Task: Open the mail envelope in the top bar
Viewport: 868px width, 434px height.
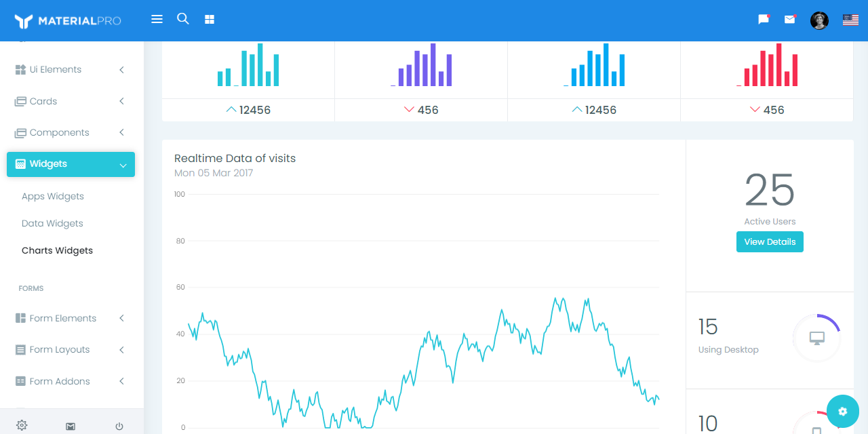Action: (x=790, y=20)
